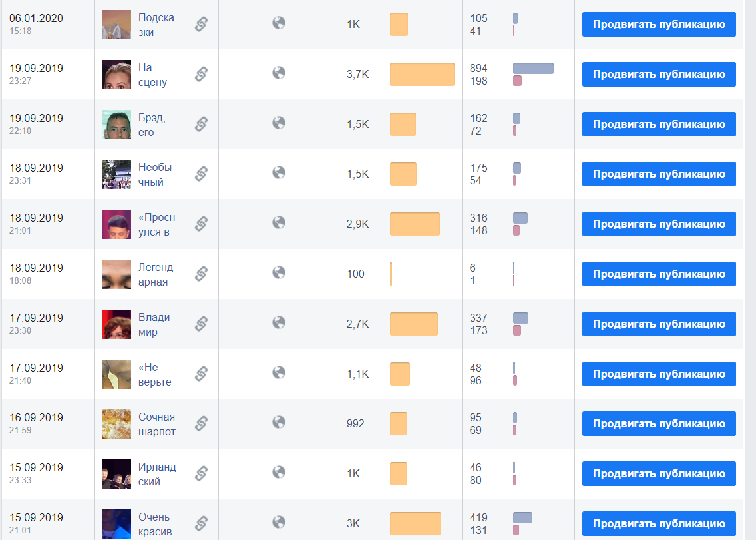The width and height of the screenshot is (756, 540).
Task: Open post titled Брэд, его
Action: (151, 125)
